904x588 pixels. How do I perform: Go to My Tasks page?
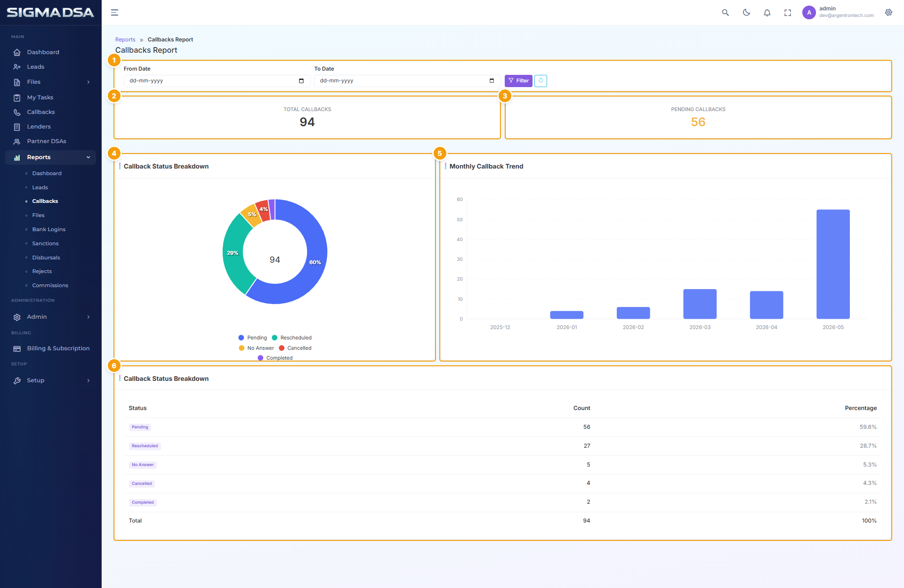40,97
